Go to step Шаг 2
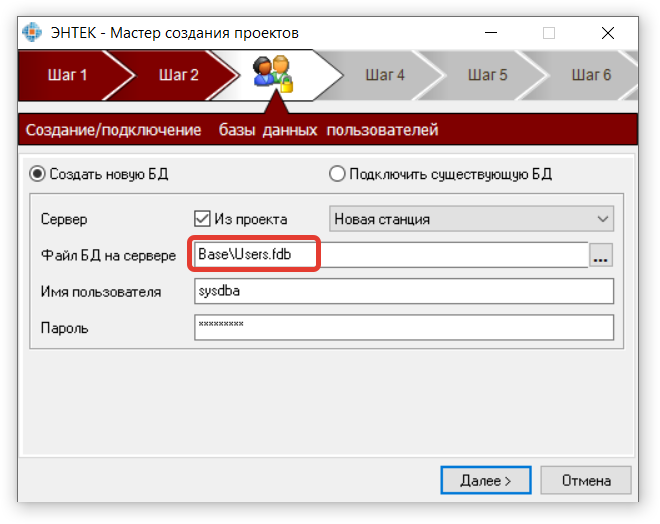Screen dimensions: 660x524 tap(178, 75)
